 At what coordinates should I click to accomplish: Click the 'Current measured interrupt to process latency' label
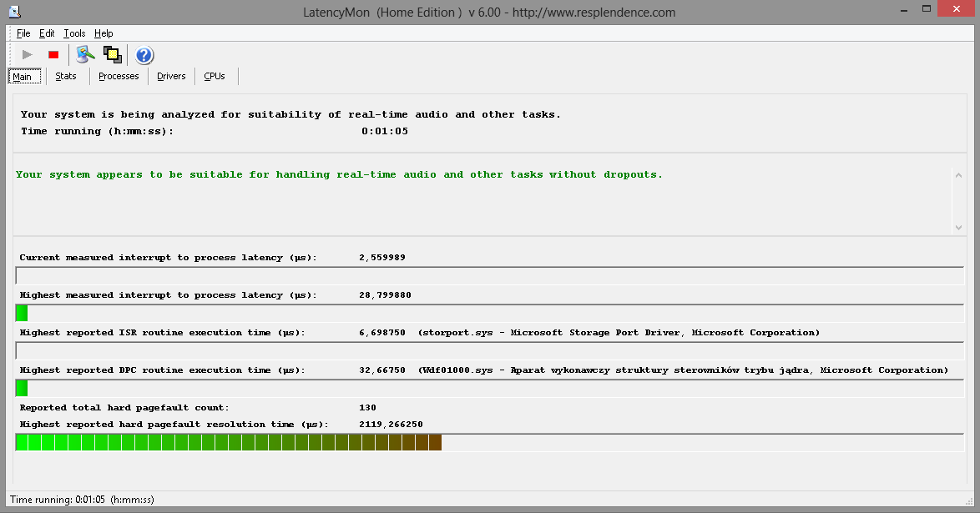click(168, 258)
